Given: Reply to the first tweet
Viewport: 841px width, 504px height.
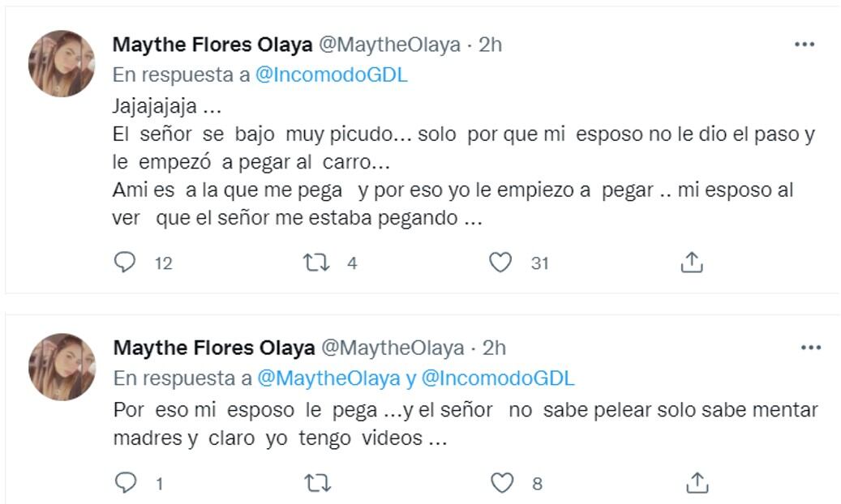Looking at the screenshot, I should pyautogui.click(x=123, y=259).
